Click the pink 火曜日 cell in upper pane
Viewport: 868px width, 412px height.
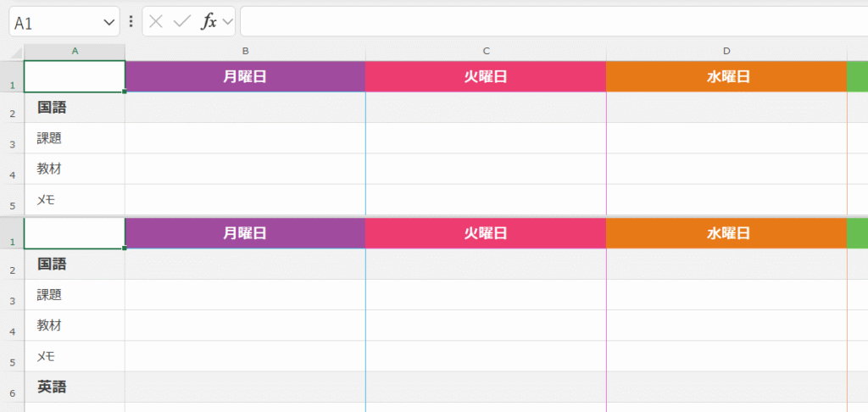click(x=486, y=76)
